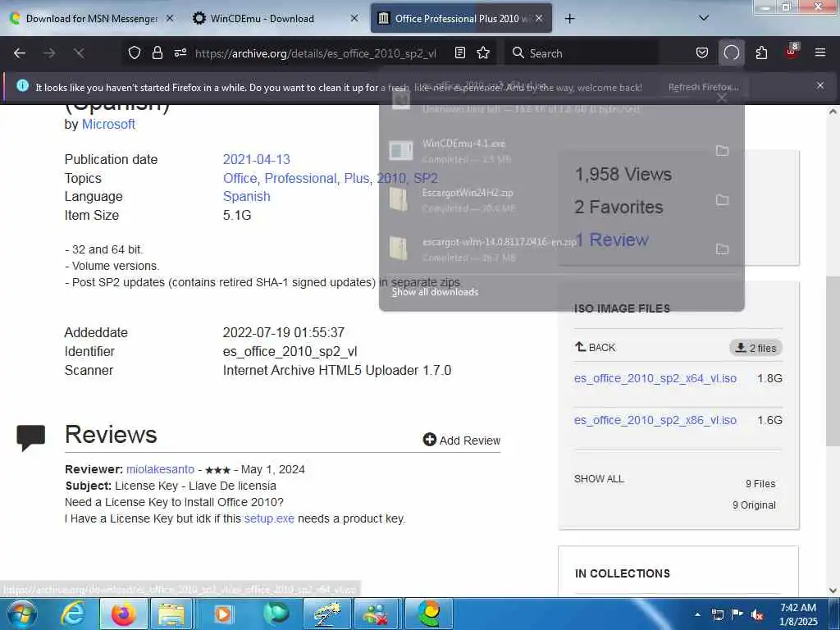Click the Firefox taskbar icon

[x=123, y=614]
